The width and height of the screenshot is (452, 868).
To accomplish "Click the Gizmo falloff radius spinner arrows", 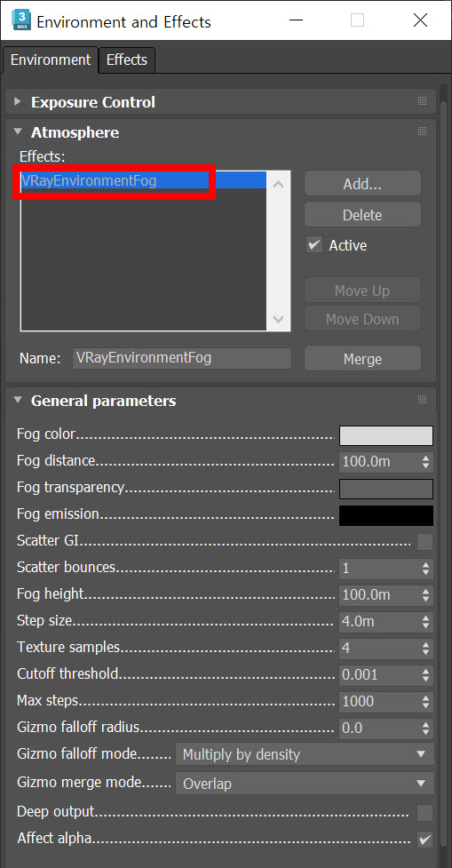I will 425,728.
